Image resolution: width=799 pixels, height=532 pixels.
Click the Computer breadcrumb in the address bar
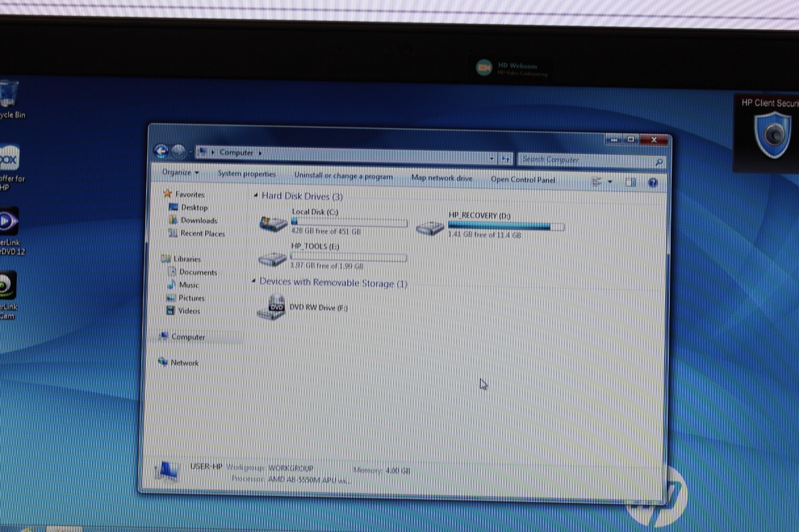pyautogui.click(x=236, y=153)
